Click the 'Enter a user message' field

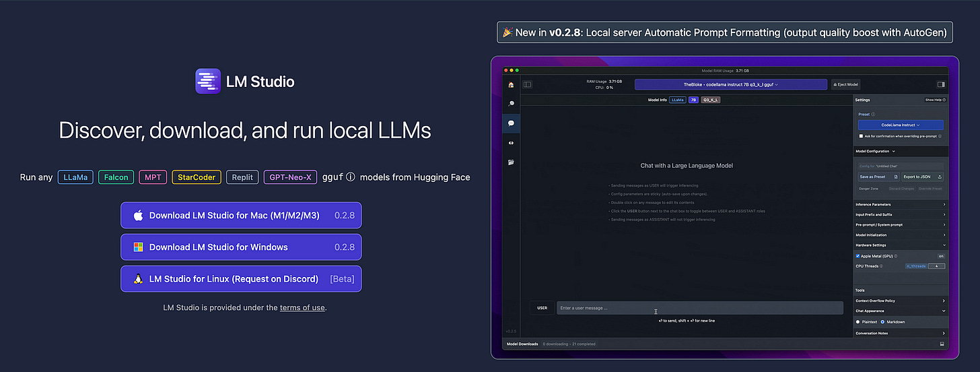click(699, 308)
